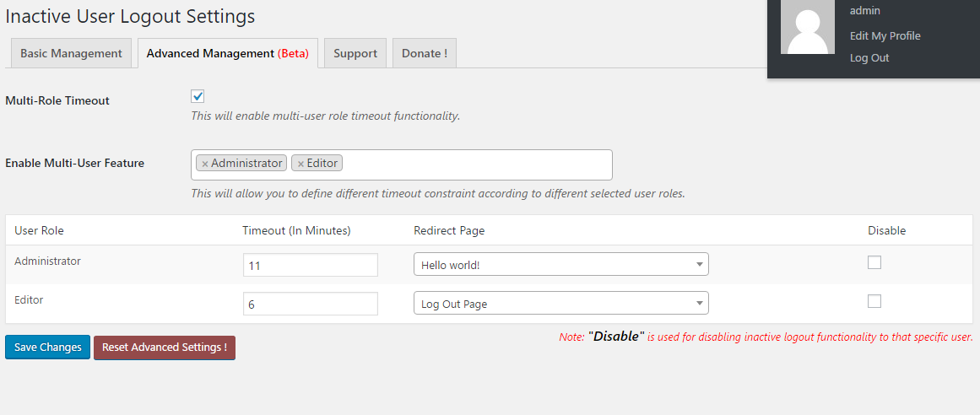Open the Editor redirect page dropdown
Screen dimensions: 980x415
pyautogui.click(x=560, y=304)
